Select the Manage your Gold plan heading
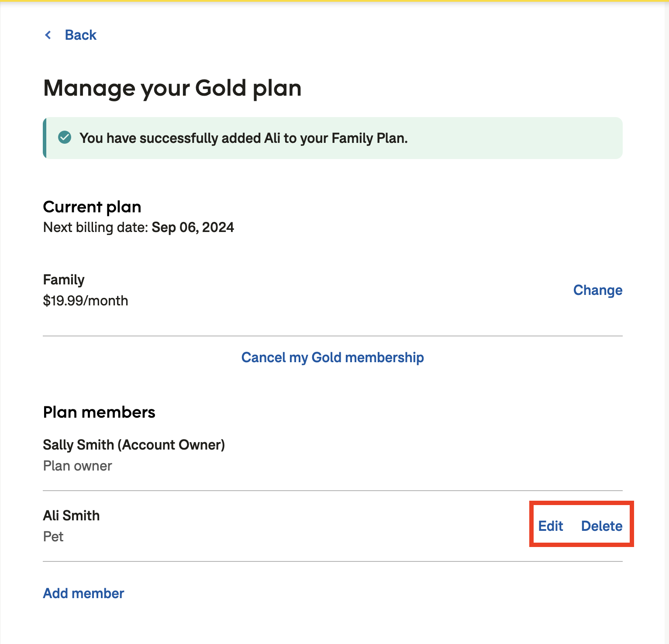Screen dimensions: 669x644 pyautogui.click(x=172, y=88)
